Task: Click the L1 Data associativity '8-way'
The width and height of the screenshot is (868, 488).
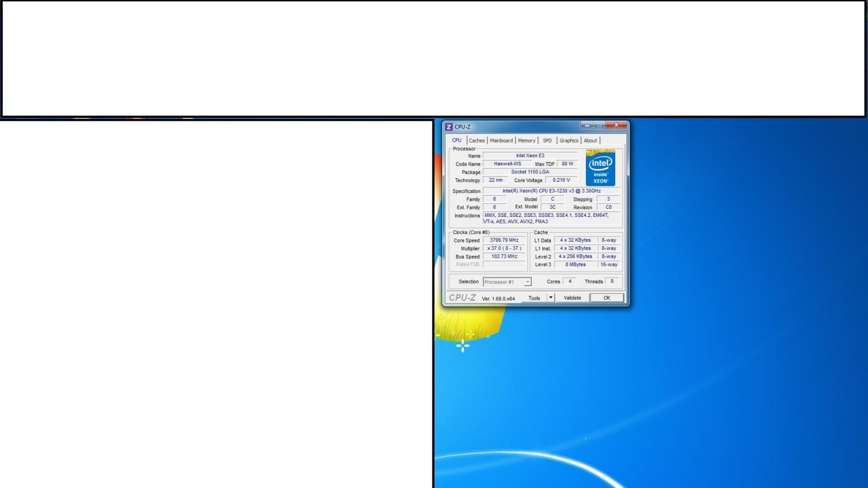Action: click(609, 240)
